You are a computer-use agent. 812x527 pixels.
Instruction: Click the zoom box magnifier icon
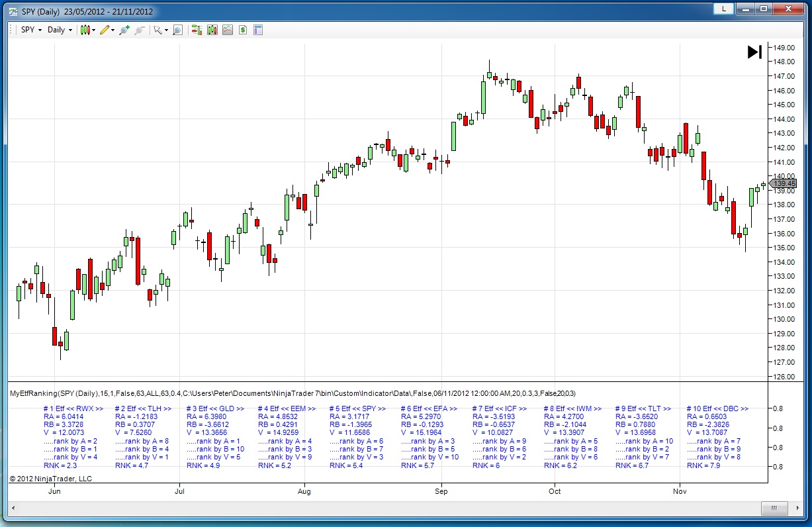point(177,30)
